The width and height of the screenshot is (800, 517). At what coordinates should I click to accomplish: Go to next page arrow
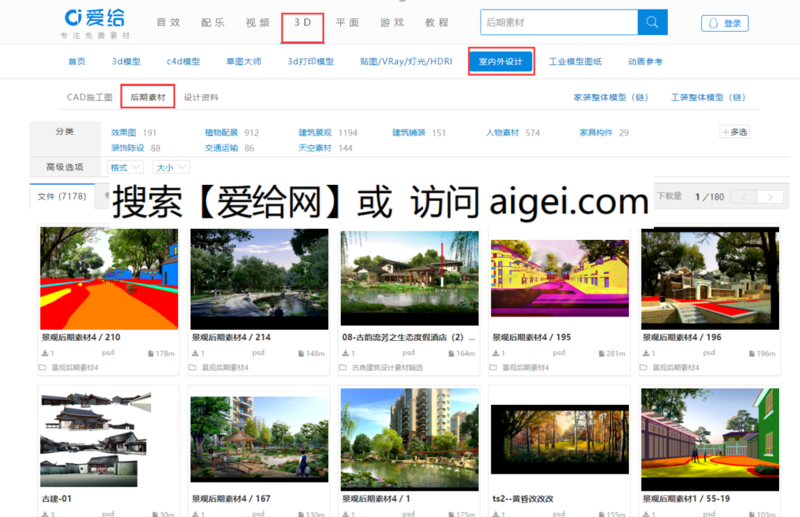click(x=770, y=197)
